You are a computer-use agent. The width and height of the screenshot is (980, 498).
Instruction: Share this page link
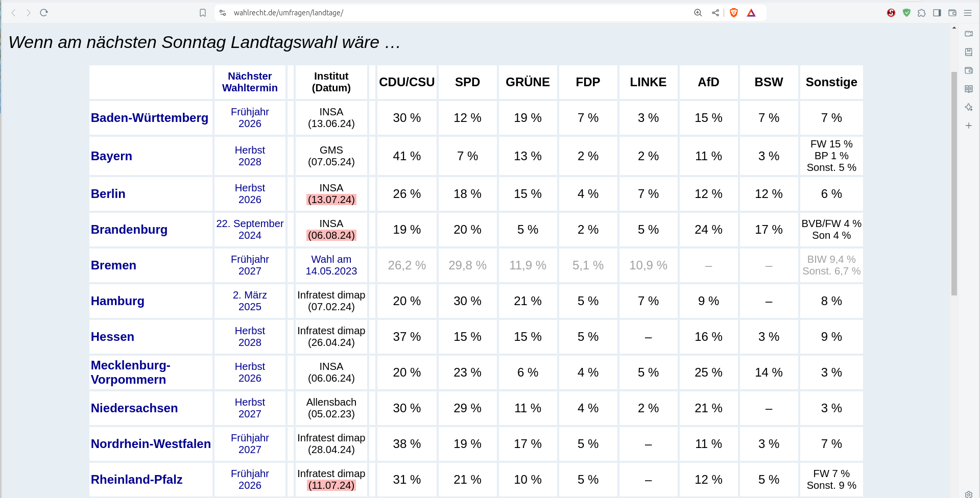point(715,13)
